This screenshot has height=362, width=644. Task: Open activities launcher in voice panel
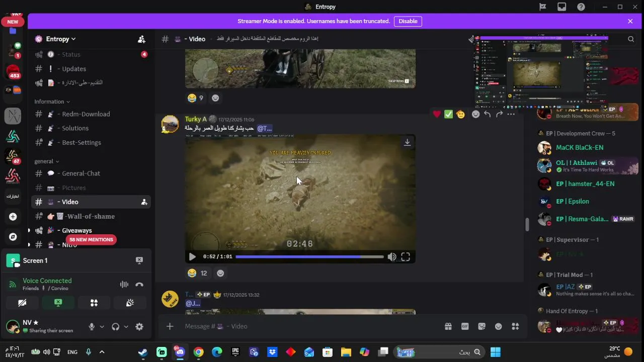point(94,303)
